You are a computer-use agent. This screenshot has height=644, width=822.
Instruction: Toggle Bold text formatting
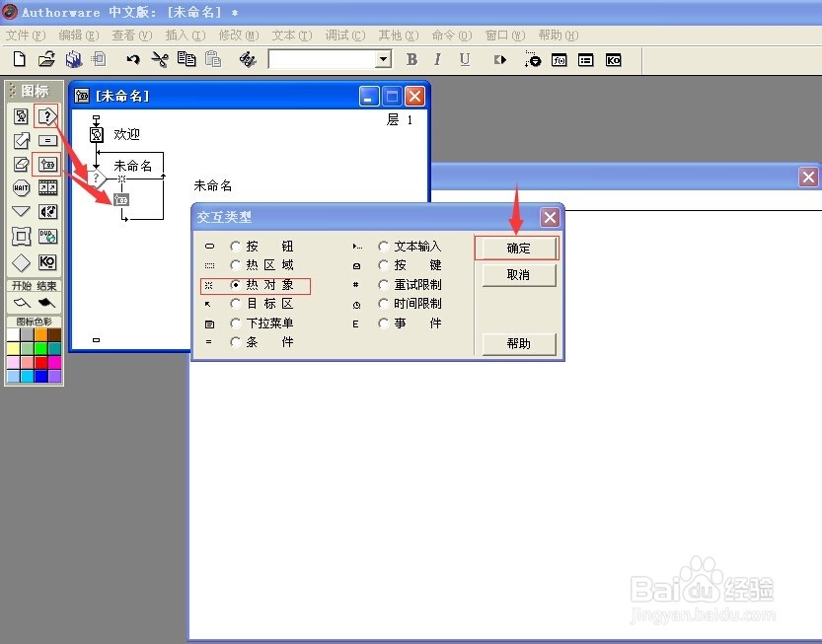[411, 60]
